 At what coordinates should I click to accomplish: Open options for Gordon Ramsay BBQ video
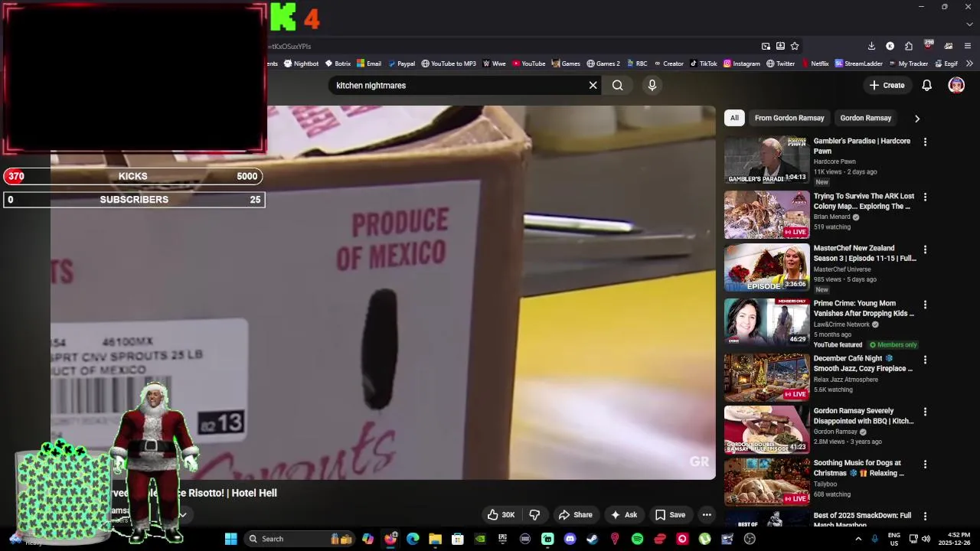point(925,412)
